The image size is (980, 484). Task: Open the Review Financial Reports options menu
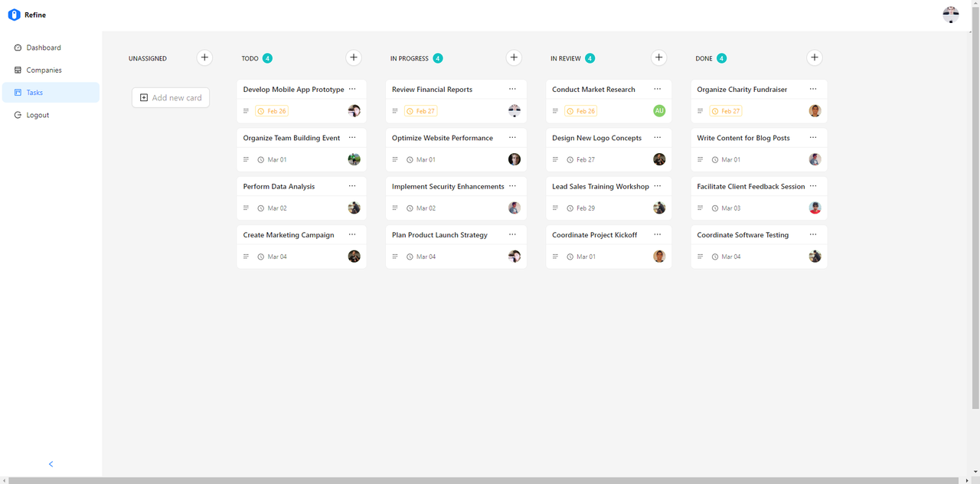click(513, 90)
